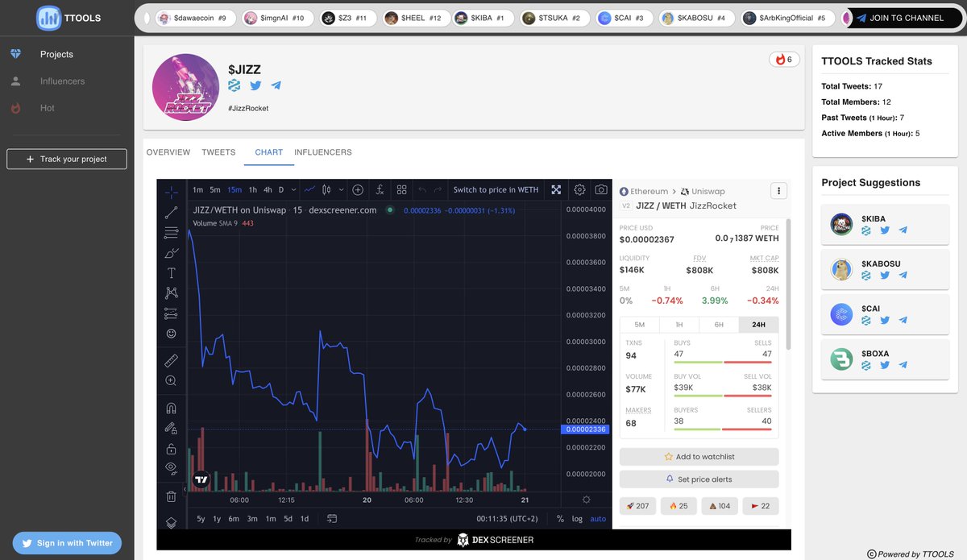Toggle auto scale on chart
Image resolution: width=967 pixels, height=560 pixels.
click(598, 519)
